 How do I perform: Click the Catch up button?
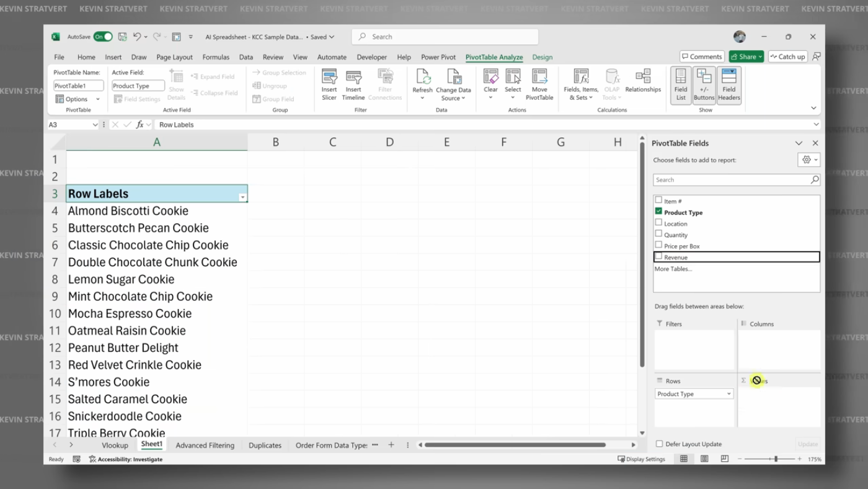tap(787, 56)
